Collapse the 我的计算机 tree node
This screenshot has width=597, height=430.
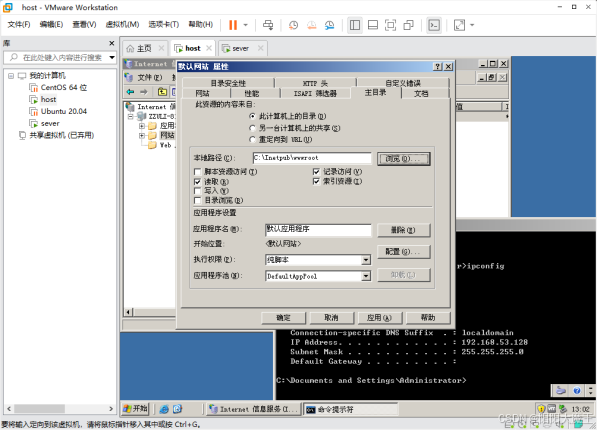[x=11, y=76]
